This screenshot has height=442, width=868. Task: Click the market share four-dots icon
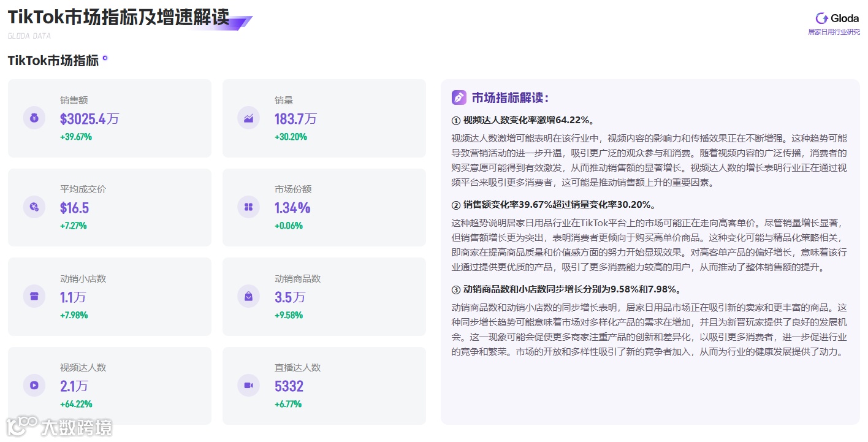coord(249,207)
